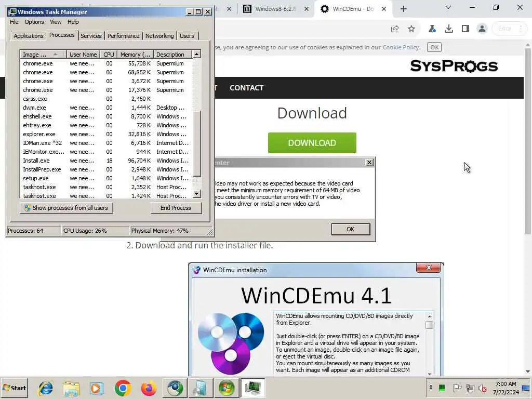
Task: Switch to the Windows8-6.2 browser tab
Action: click(275, 9)
